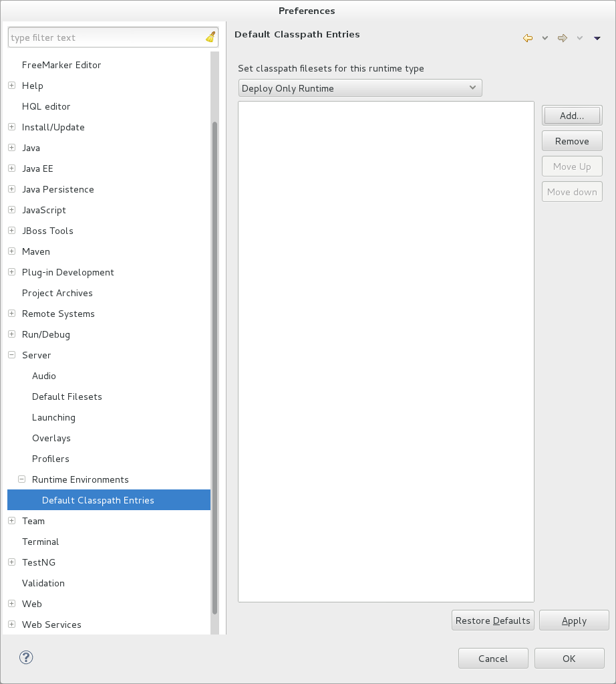616x684 pixels.
Task: Click Restore Defaults
Action: pos(492,620)
